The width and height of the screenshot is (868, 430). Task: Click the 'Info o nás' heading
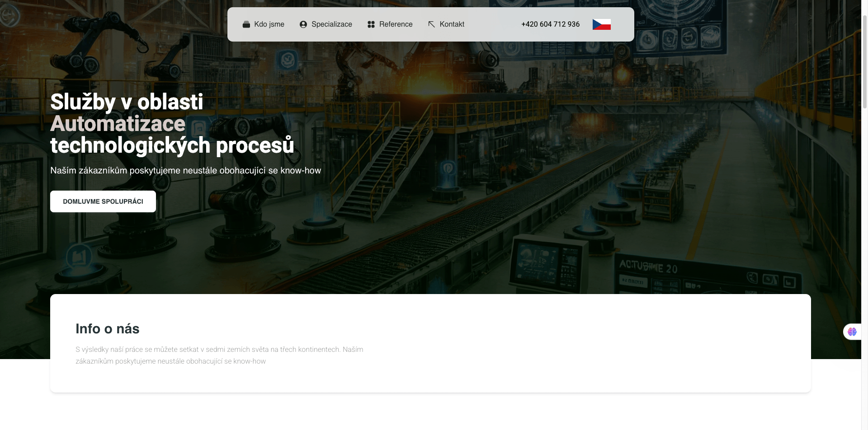pos(108,329)
